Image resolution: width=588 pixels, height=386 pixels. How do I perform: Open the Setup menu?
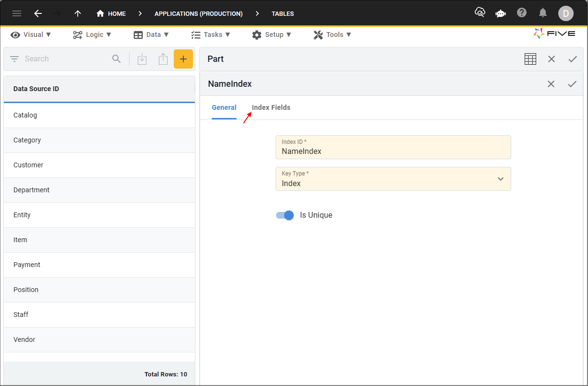[x=272, y=35]
